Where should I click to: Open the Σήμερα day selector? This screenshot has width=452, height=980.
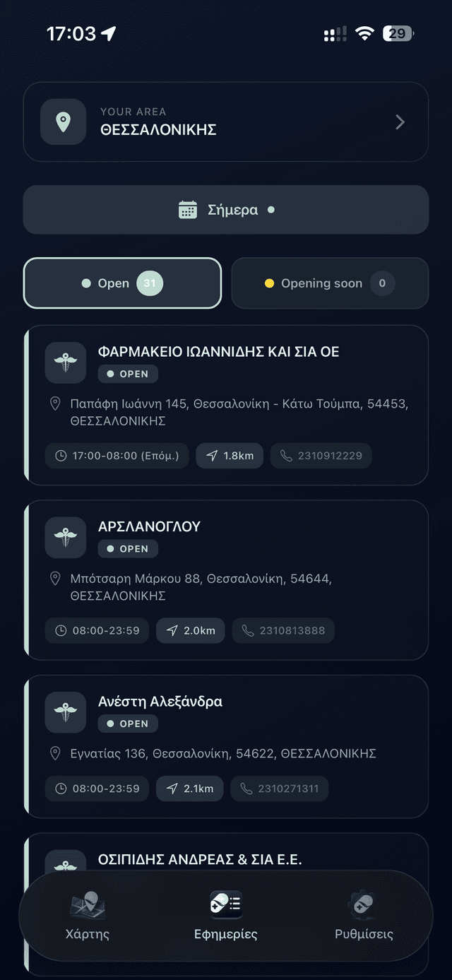pyautogui.click(x=226, y=209)
